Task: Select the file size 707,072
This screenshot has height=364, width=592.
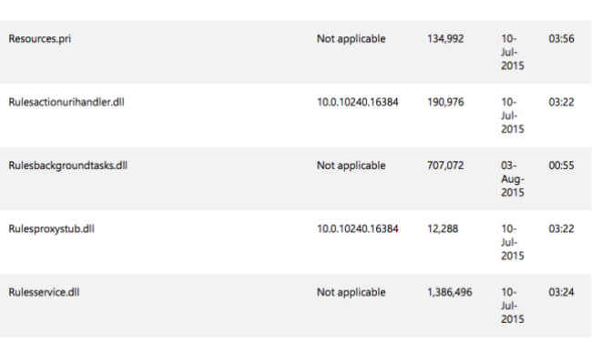Action: click(445, 166)
